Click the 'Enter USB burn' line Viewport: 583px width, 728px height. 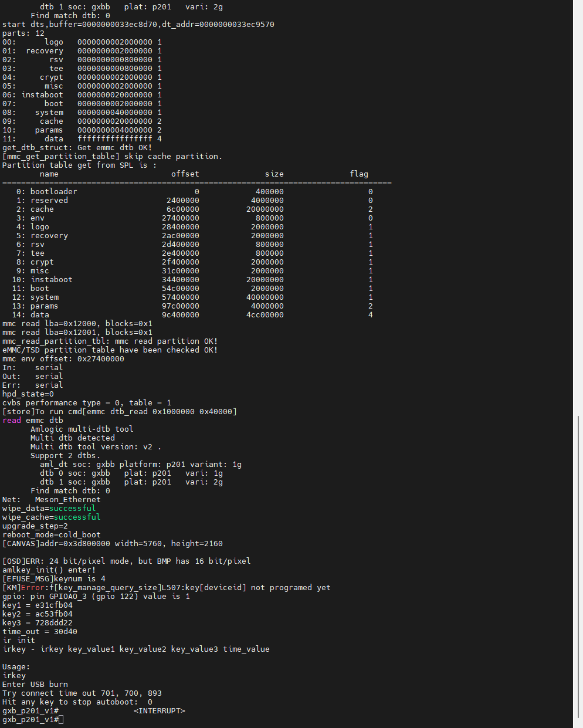click(x=35, y=685)
